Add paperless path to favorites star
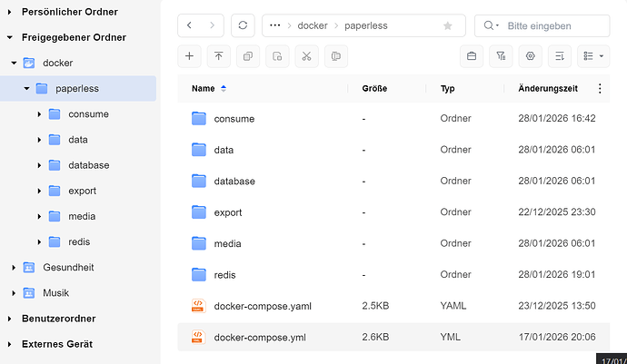 coord(447,25)
